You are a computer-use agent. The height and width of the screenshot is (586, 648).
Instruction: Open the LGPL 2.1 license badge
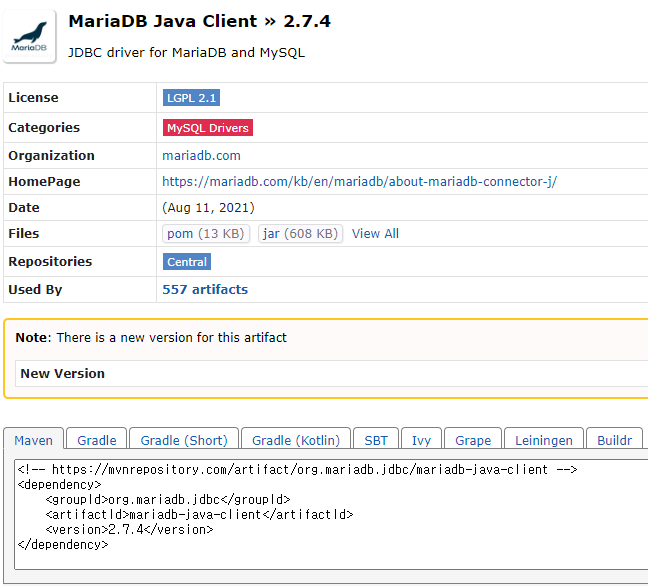tap(191, 98)
